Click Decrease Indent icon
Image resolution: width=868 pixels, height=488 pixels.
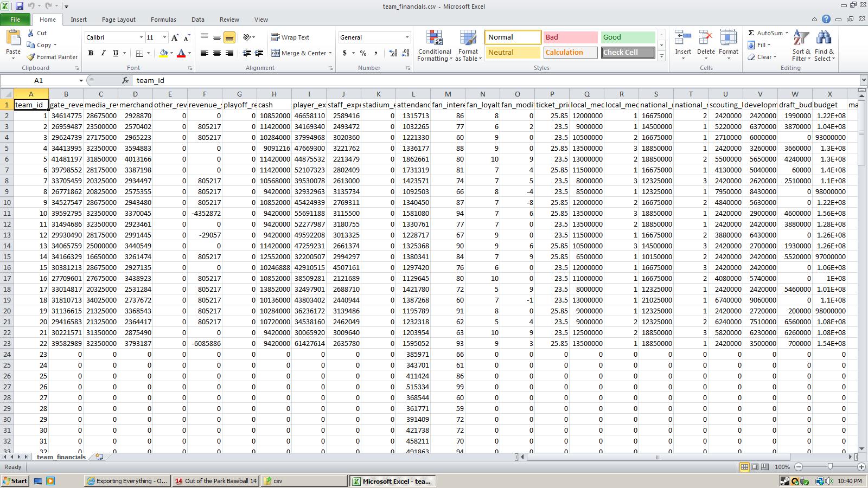[247, 53]
